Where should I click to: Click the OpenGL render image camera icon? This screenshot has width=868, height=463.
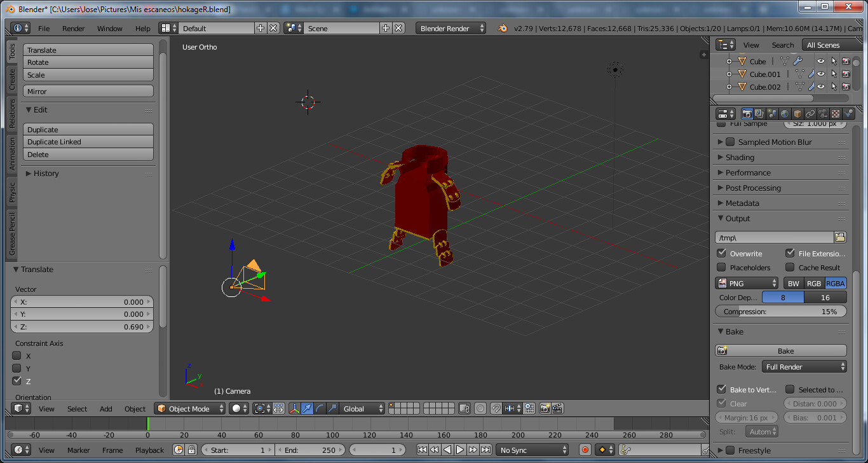tap(545, 408)
